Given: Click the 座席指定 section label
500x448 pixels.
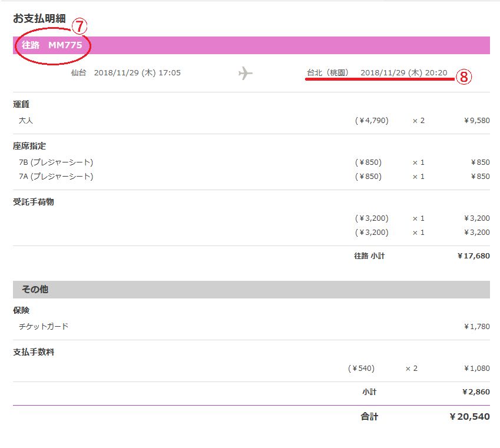Looking at the screenshot, I should [29, 146].
